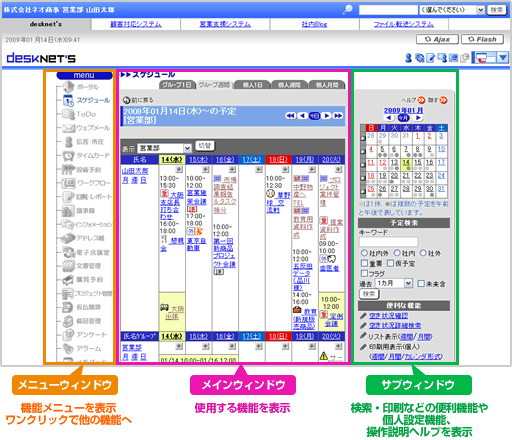Check the 仮予定 checkbox
This screenshot has height=440, width=512.
coord(390,263)
